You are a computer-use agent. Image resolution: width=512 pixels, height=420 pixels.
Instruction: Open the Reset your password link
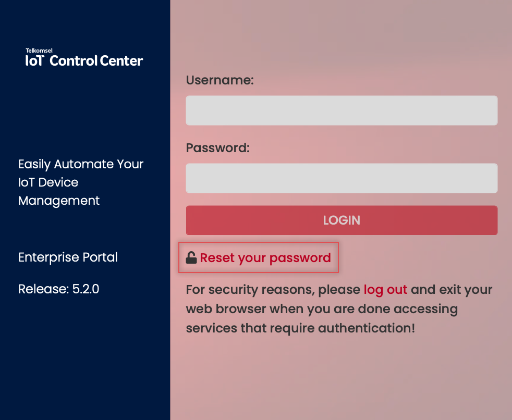pos(265,257)
